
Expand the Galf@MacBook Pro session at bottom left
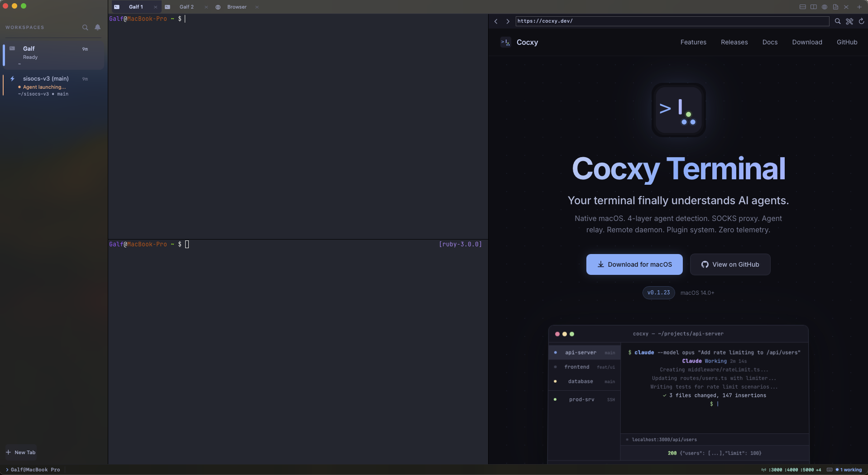point(33,470)
